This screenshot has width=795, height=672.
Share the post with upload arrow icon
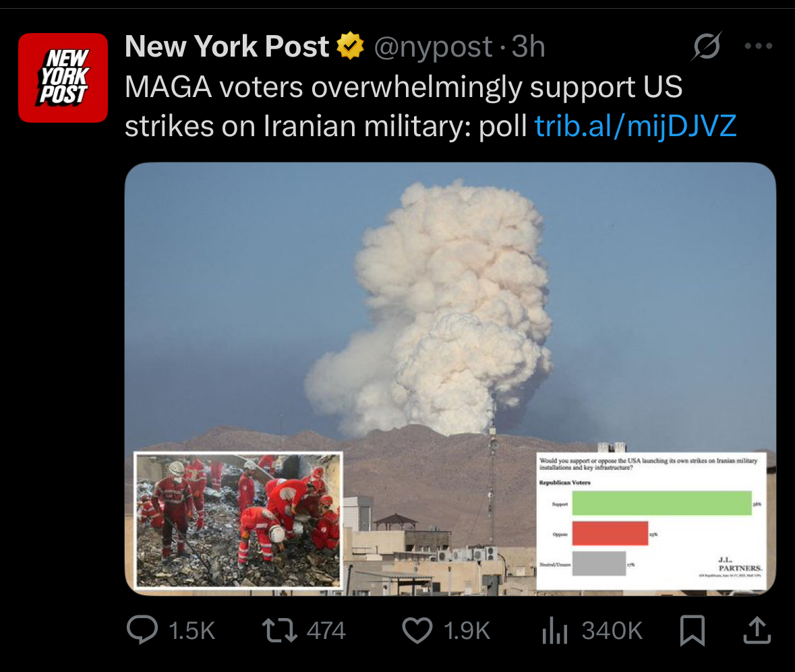[757, 630]
